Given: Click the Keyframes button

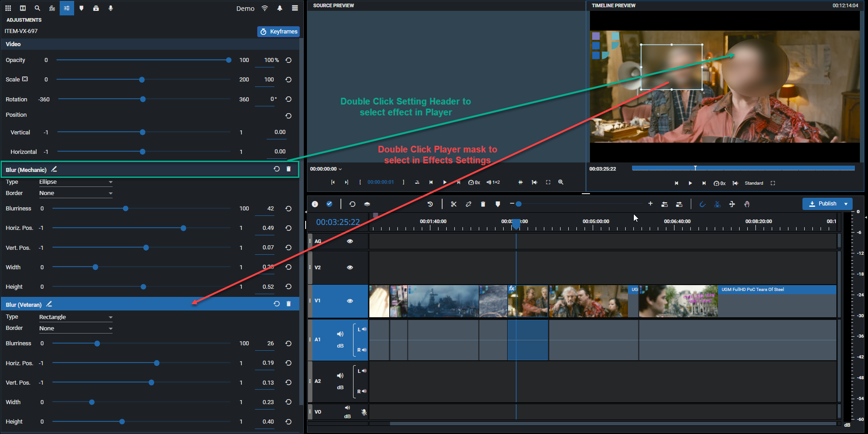Looking at the screenshot, I should (278, 32).
